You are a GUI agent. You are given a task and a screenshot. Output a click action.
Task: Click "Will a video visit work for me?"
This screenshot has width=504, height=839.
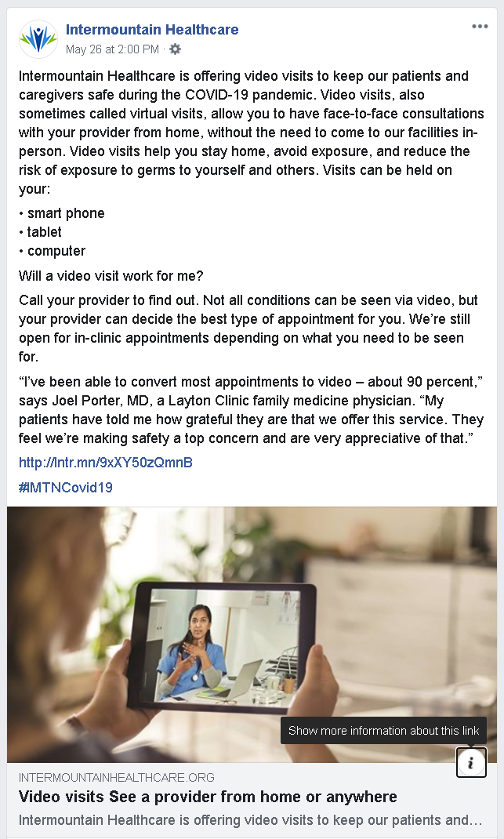pos(111,275)
